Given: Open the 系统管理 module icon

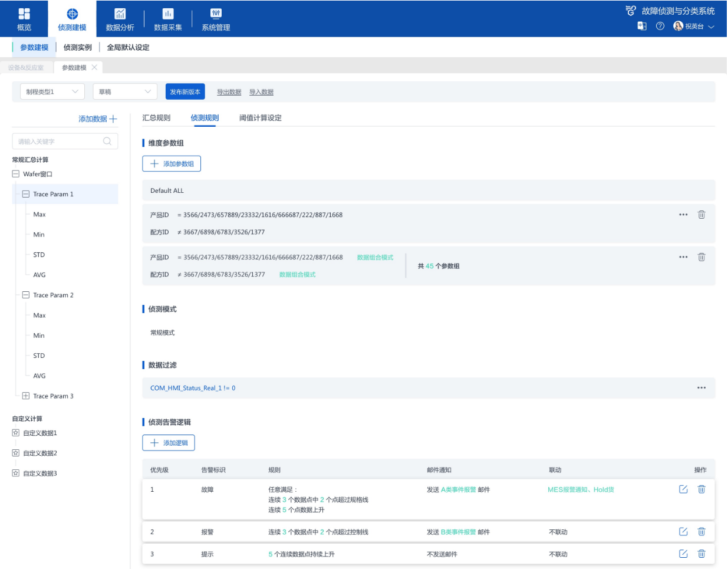Looking at the screenshot, I should click(216, 14).
